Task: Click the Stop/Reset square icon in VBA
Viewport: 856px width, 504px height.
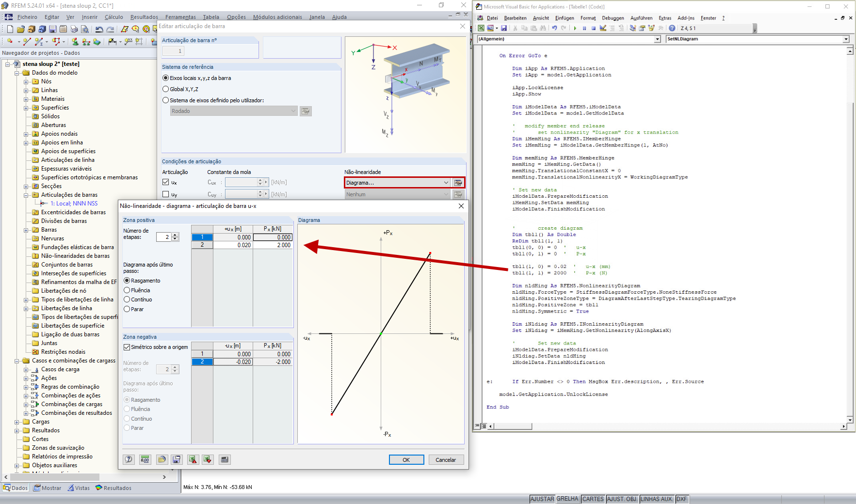Action: click(x=593, y=28)
